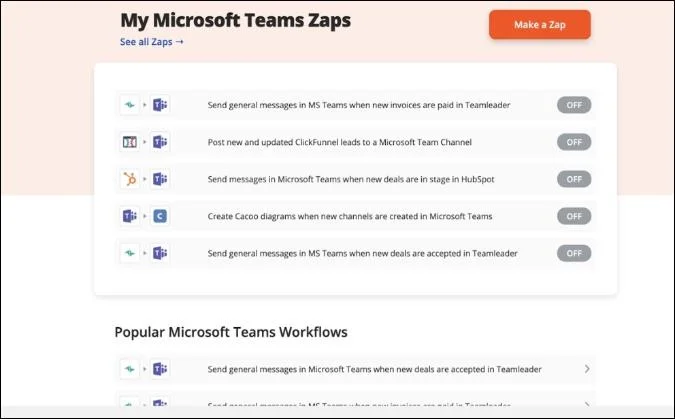Open My Zaps 'Send general messages in MS Teams when new deals are accepted in Teamleader'

(362, 253)
